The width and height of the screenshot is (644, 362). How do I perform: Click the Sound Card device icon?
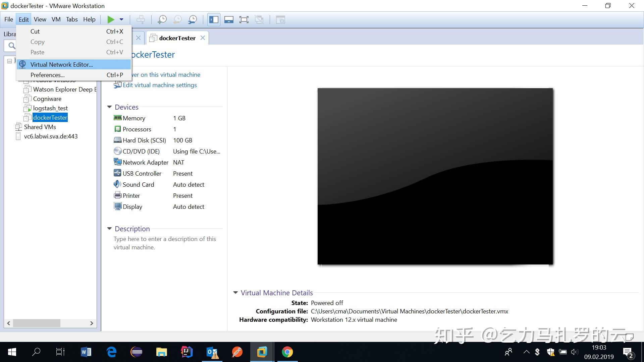(x=117, y=184)
